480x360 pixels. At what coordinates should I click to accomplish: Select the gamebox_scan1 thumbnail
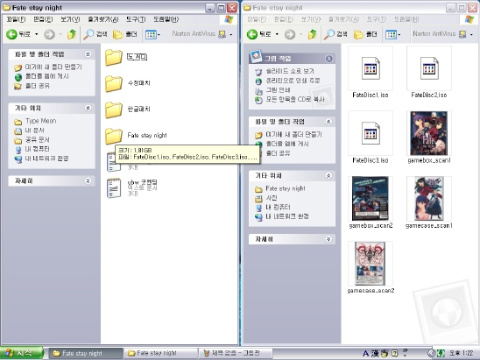click(429, 133)
